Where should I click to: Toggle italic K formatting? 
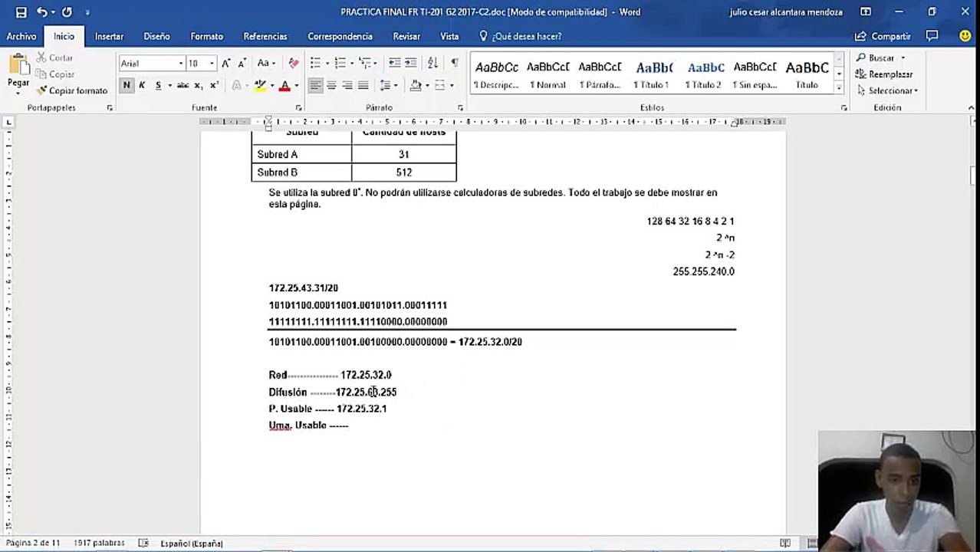[x=142, y=85]
